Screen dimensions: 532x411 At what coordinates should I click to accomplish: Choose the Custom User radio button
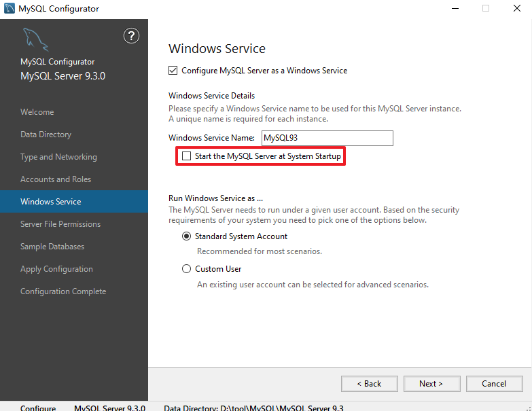187,269
